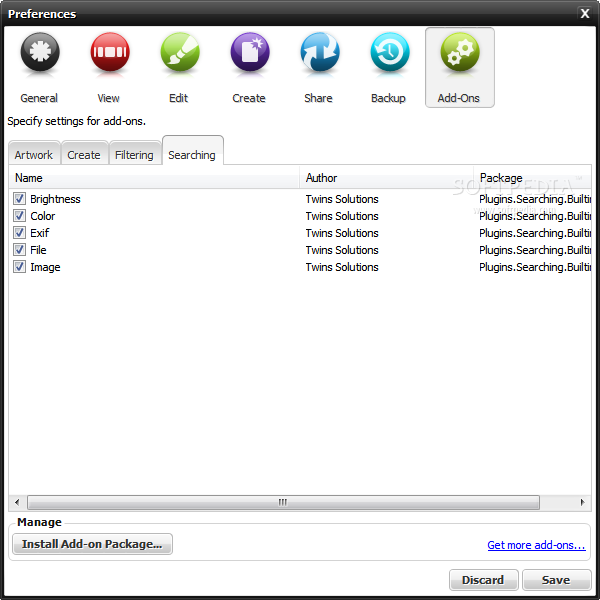Click Twins Solutions in Image row
600x600 pixels.
point(342,267)
